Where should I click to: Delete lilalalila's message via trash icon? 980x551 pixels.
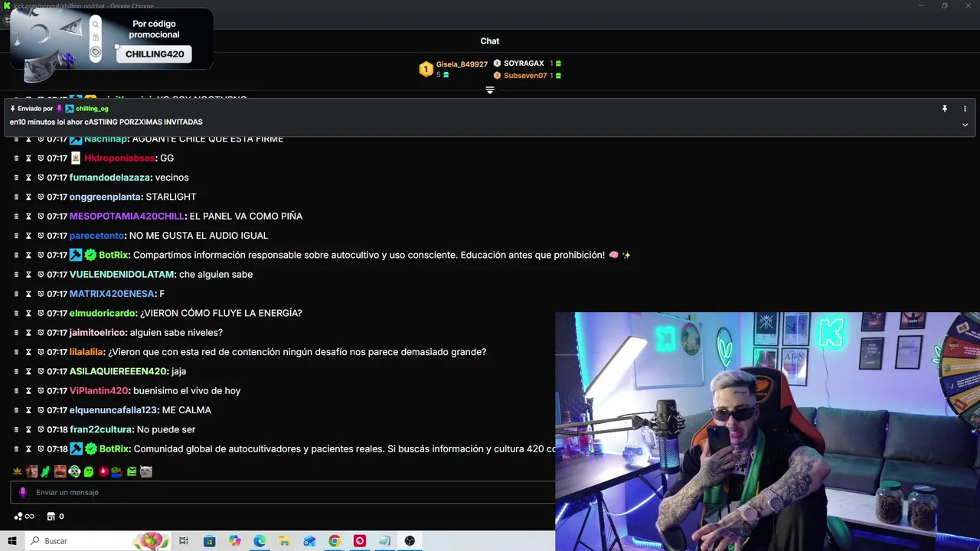(x=16, y=352)
